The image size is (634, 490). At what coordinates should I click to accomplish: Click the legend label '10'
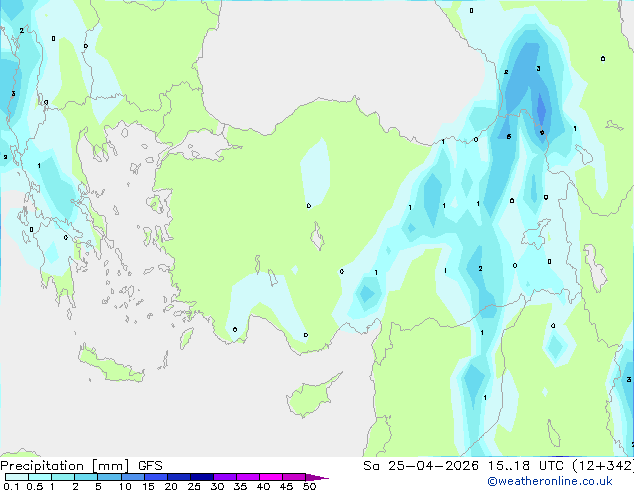125,486
